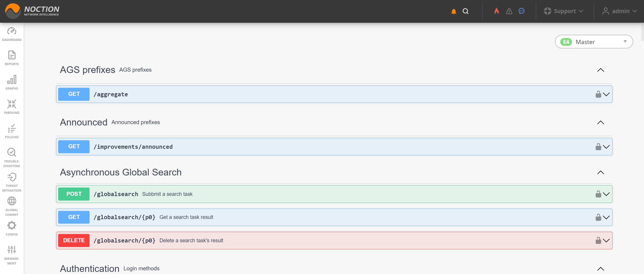Click the lock on POST /globalsearch row
Viewport: 644px width, 274px height.
(x=598, y=194)
